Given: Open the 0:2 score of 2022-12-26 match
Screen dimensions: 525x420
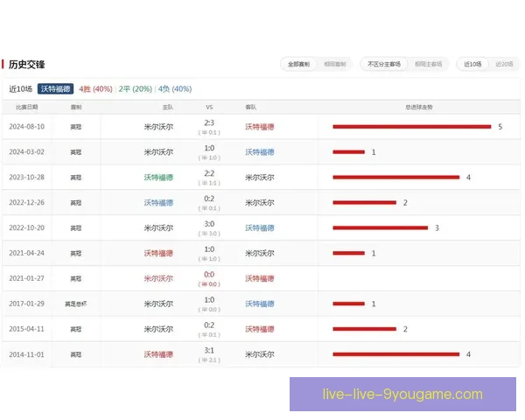Looking at the screenshot, I should point(209,199).
